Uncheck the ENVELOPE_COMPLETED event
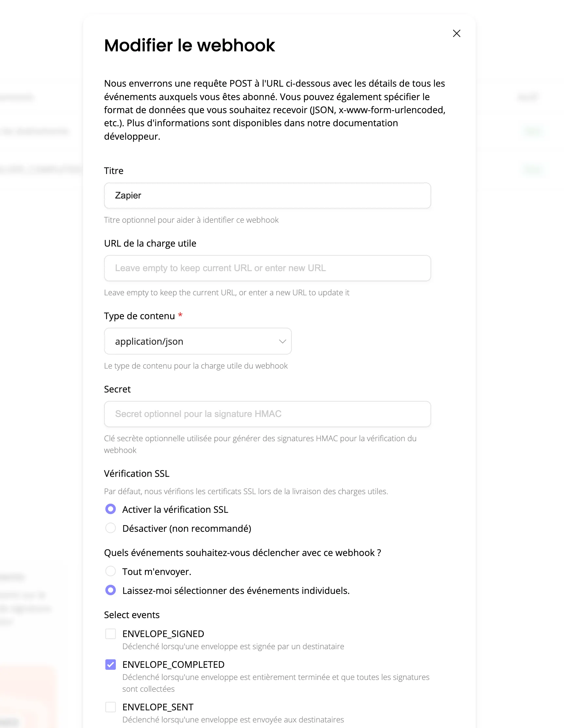The height and width of the screenshot is (728, 564). 110,664
